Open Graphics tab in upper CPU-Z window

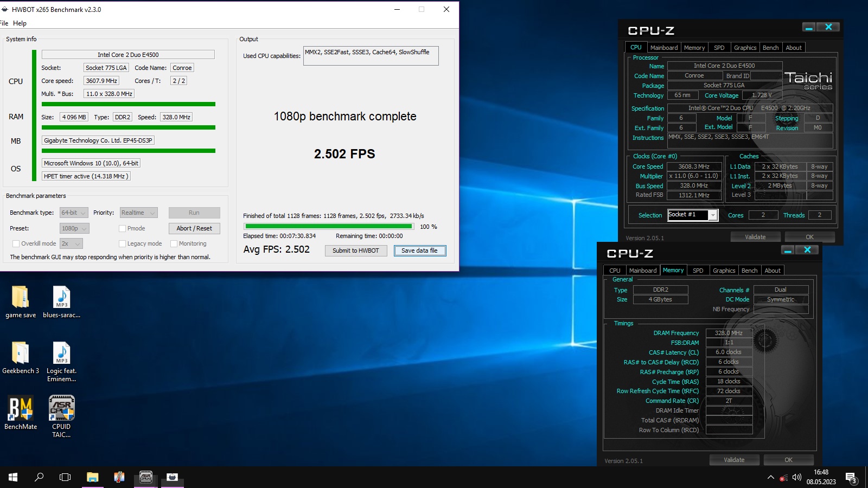(745, 48)
